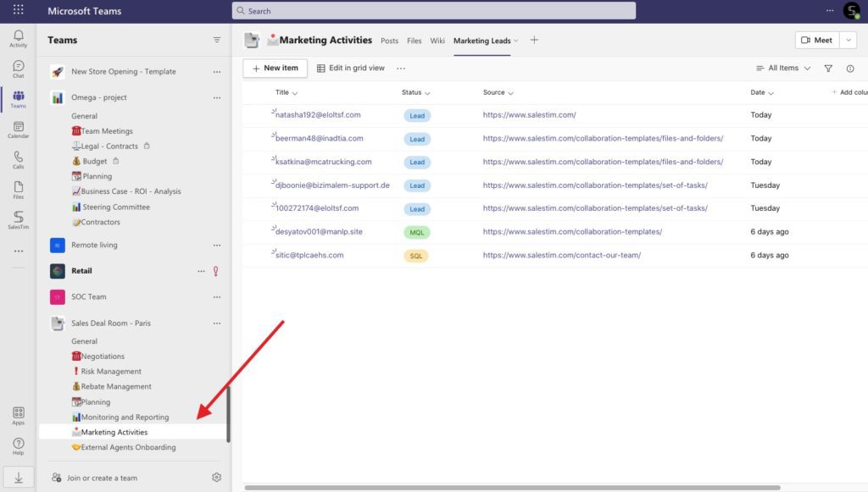Show more apps ellipsis in left rail
This screenshot has width=868, height=492.
coord(19,251)
